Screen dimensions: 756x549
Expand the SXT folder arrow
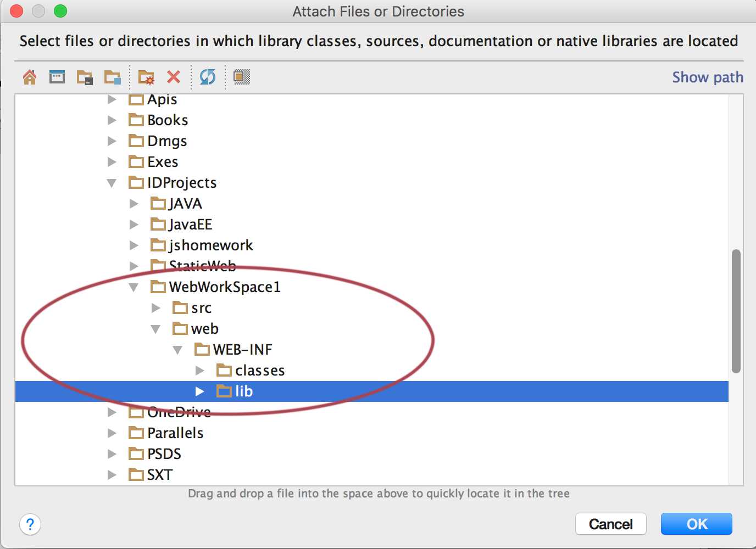tap(112, 475)
